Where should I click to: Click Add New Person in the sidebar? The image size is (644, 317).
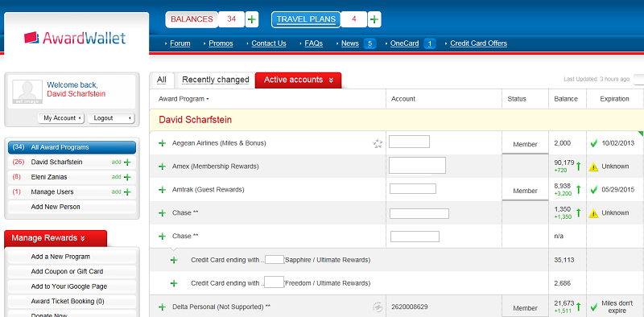click(56, 207)
